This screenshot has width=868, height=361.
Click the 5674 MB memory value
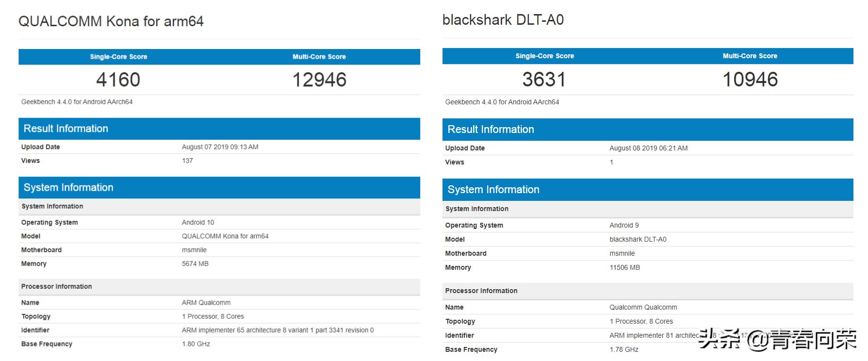[x=195, y=263]
